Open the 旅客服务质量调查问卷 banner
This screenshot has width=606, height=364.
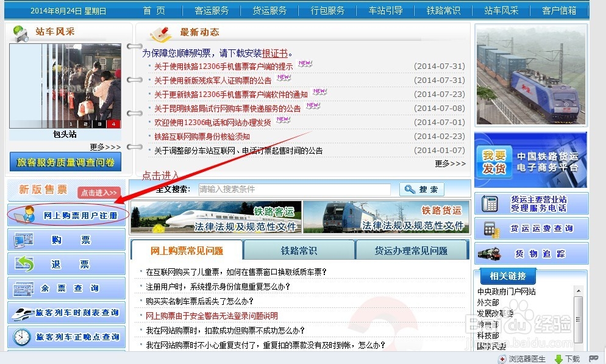(65, 162)
